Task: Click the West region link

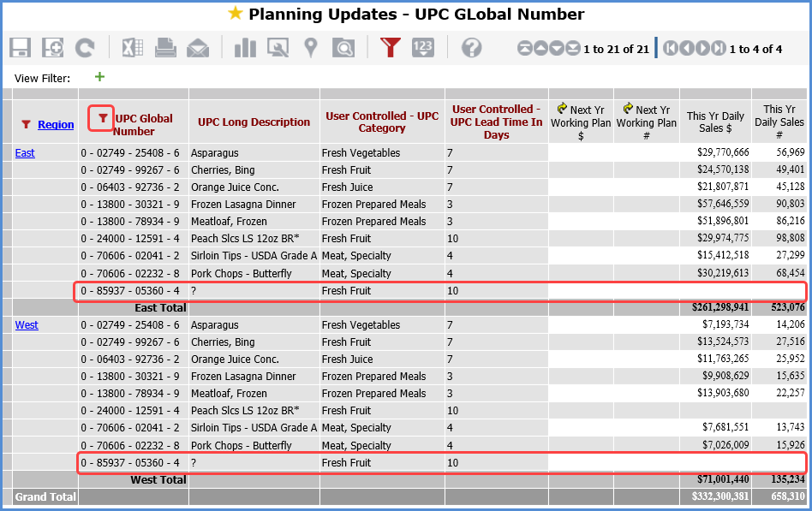Action: (27, 325)
